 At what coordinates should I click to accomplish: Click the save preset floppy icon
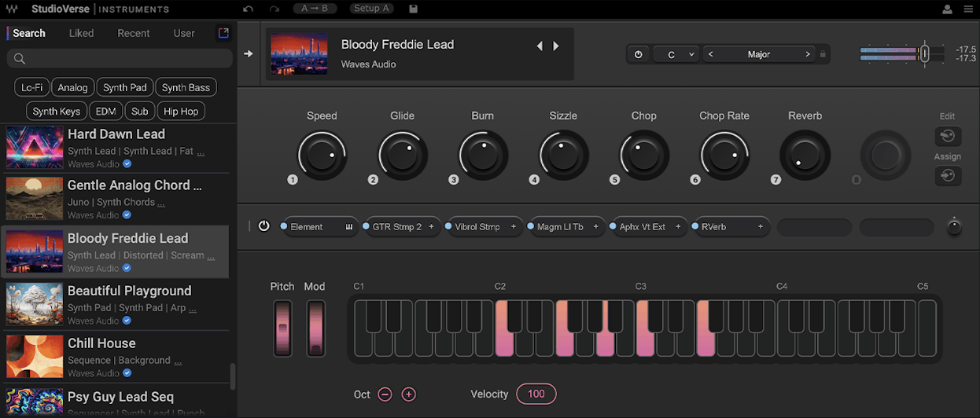pos(414,9)
